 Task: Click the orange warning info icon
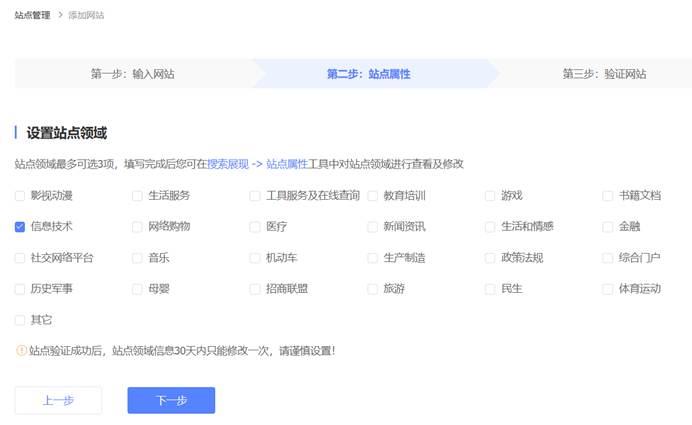point(20,350)
